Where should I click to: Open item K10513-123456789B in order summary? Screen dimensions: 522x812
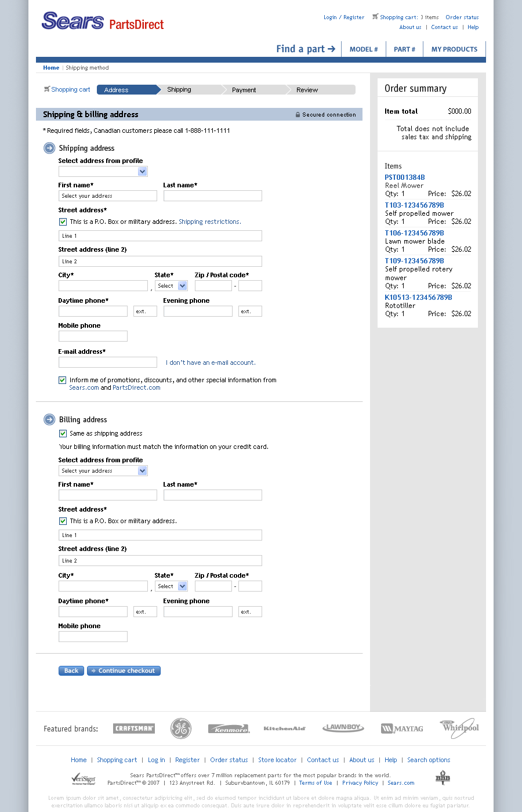click(418, 298)
